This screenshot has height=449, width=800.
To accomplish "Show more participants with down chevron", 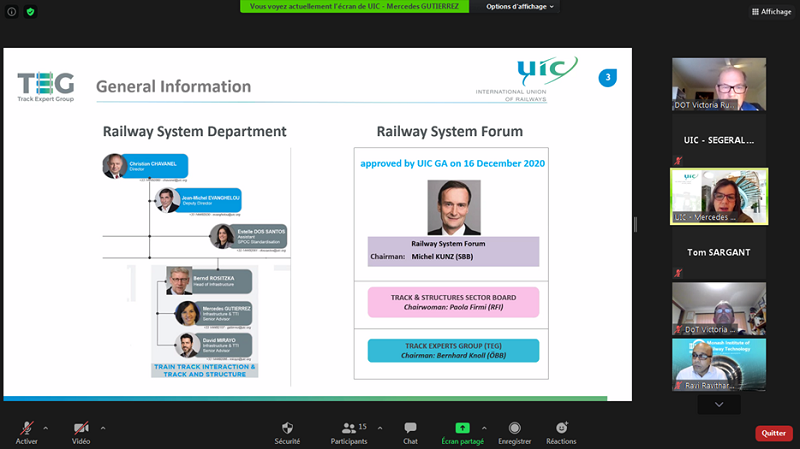I will click(719, 405).
